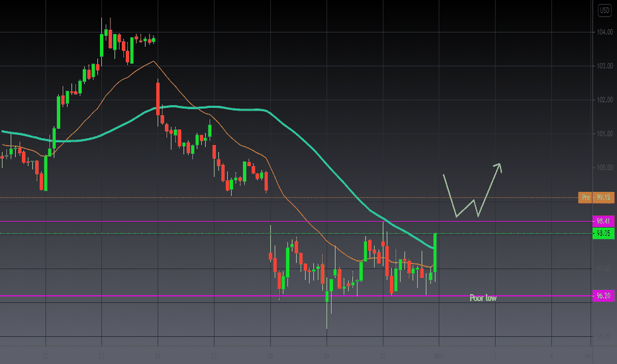
Task: Open the USD currency selector
Action: coord(604,10)
